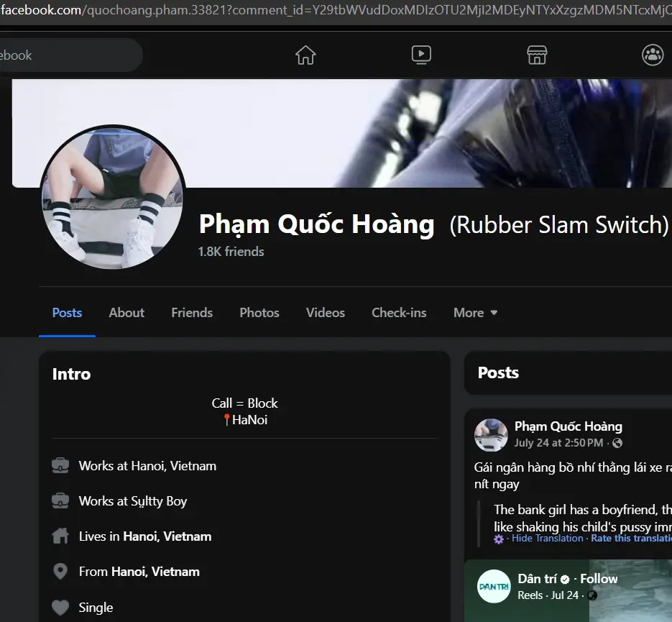This screenshot has height=622, width=672.
Task: Open the Videos tab
Action: pyautogui.click(x=326, y=313)
